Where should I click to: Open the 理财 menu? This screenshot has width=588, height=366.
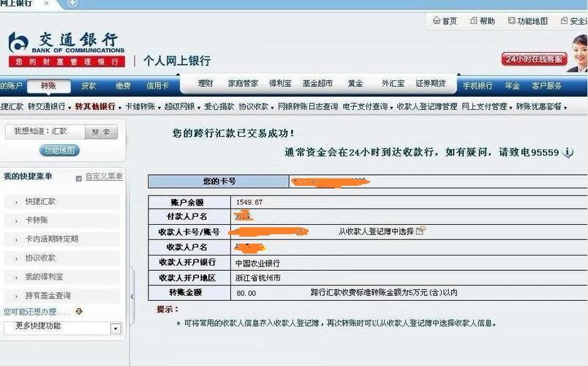coord(205,83)
